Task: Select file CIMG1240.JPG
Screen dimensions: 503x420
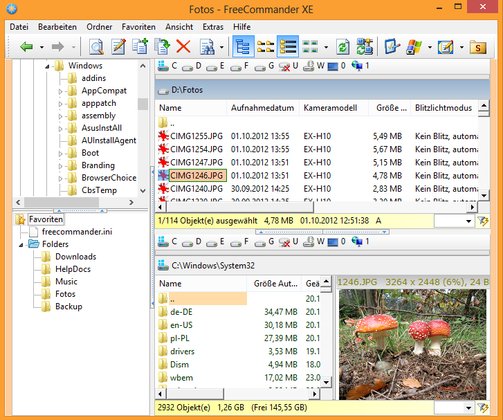Action: pyautogui.click(x=196, y=189)
